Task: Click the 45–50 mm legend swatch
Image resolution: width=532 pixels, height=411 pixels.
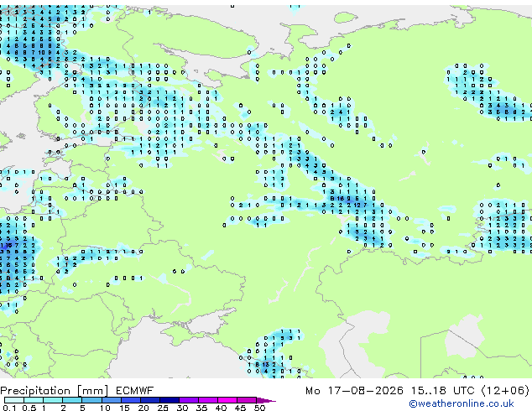Action: [247, 400]
